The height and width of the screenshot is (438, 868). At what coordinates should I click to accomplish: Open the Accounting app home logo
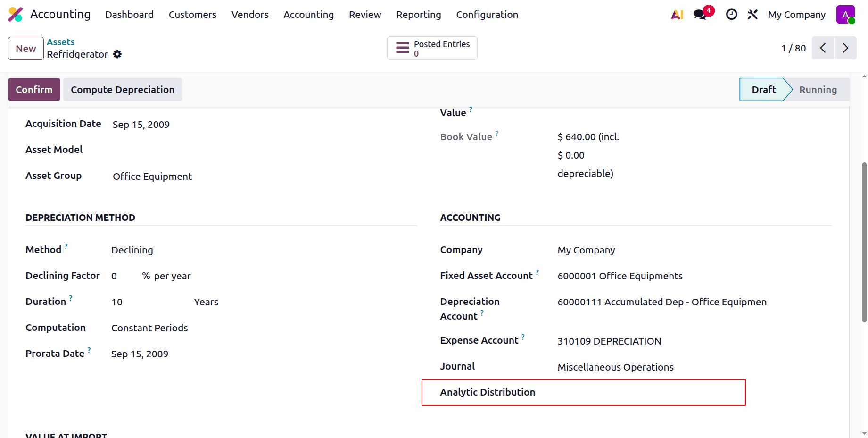(x=16, y=15)
